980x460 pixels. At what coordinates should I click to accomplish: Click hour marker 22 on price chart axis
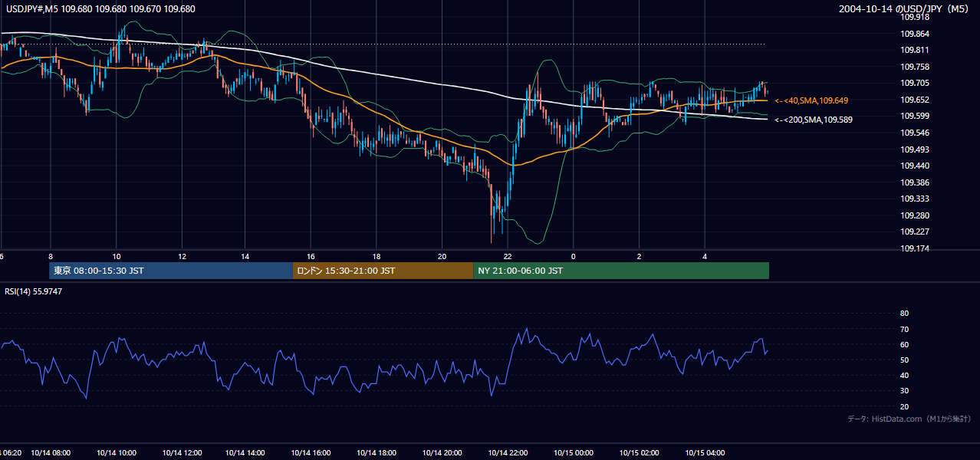[x=508, y=256]
